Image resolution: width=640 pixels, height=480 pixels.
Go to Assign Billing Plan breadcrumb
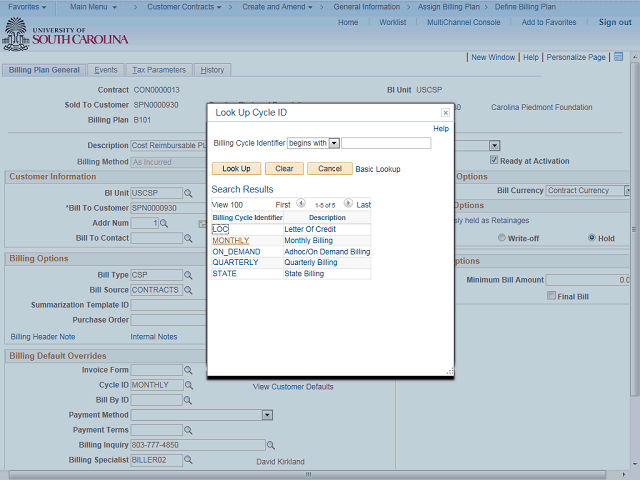click(449, 7)
